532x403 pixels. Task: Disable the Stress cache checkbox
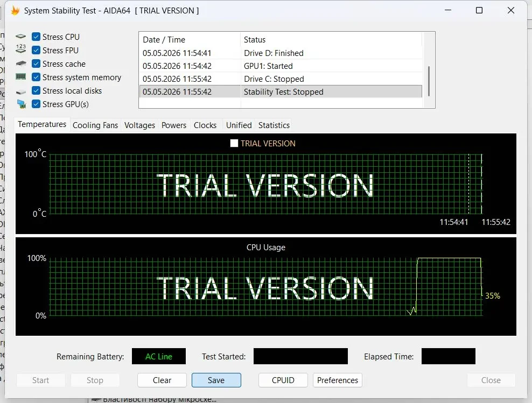36,63
